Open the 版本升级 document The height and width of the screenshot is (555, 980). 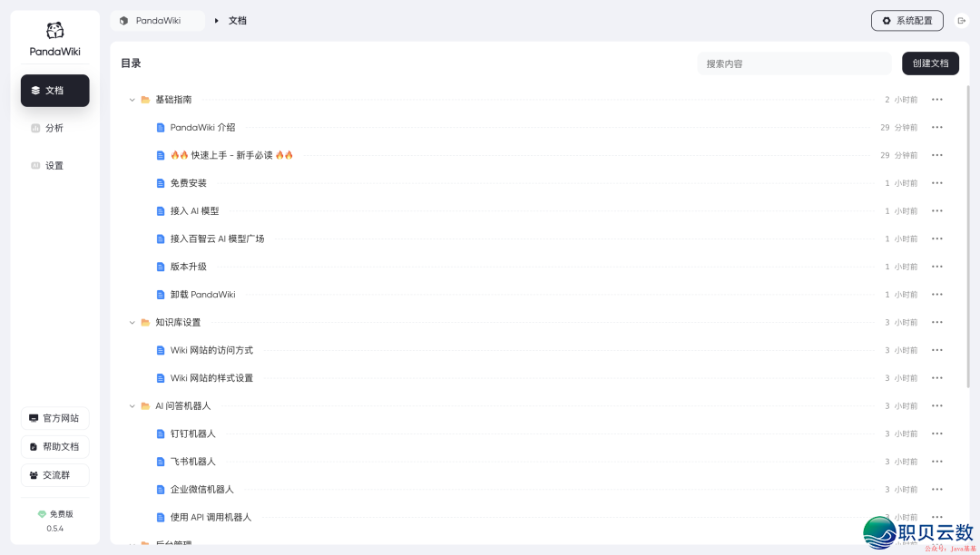pyautogui.click(x=188, y=267)
